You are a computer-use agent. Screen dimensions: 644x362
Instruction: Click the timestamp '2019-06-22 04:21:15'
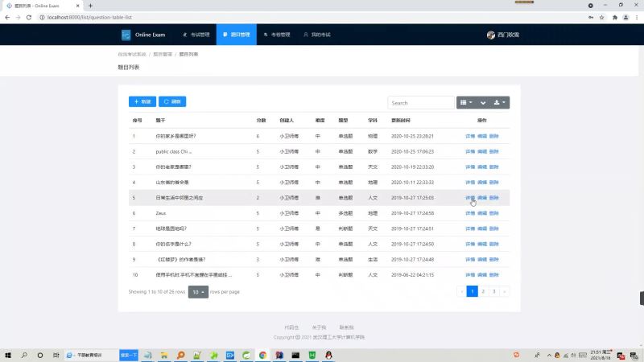tap(412, 275)
